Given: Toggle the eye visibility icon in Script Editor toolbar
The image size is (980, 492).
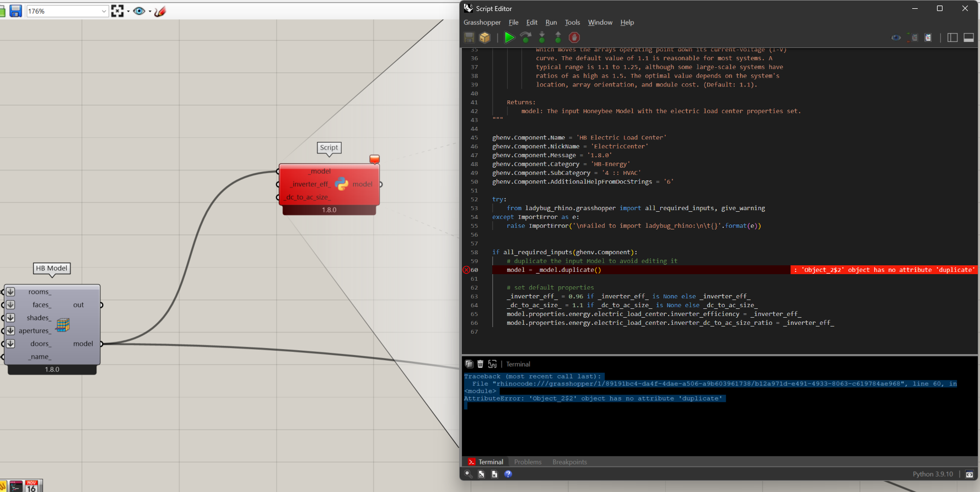Looking at the screenshot, I should coord(896,38).
